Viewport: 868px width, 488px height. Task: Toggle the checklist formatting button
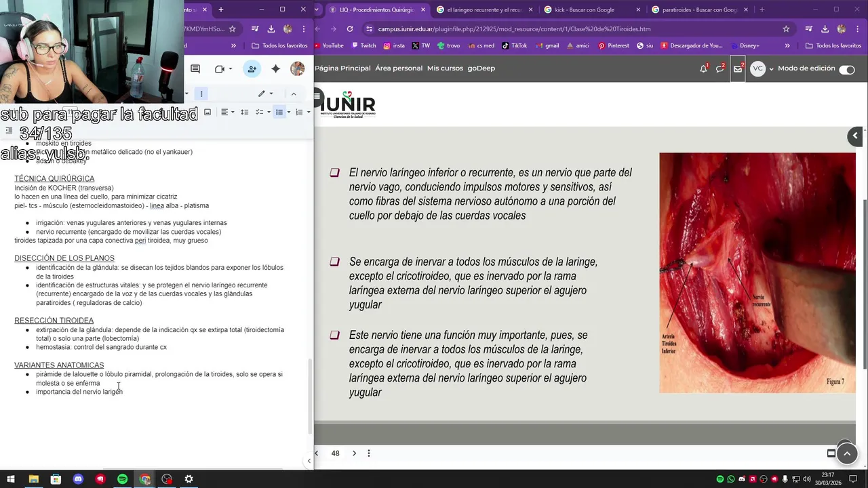258,112
